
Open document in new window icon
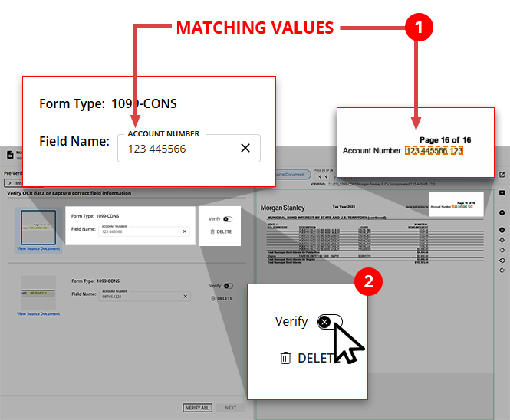502,175
